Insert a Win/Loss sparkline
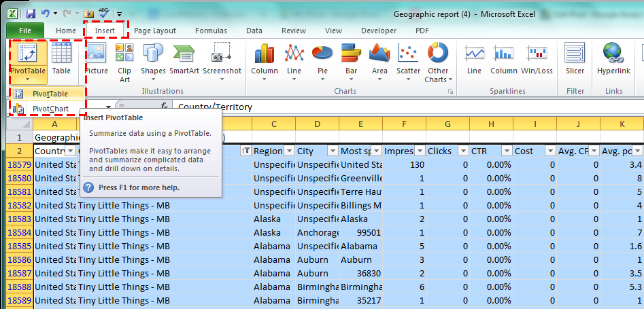Image resolution: width=644 pixels, height=309 pixels. click(x=537, y=59)
